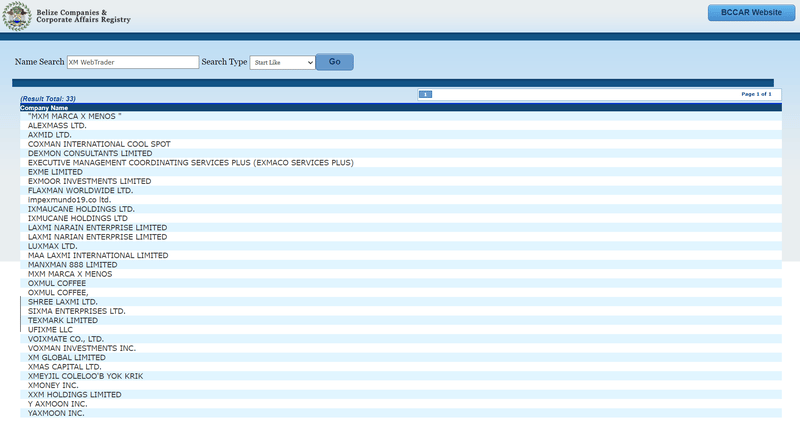Select LUXMAX LTD. row
Screen dimensions: 800x426
point(401,246)
